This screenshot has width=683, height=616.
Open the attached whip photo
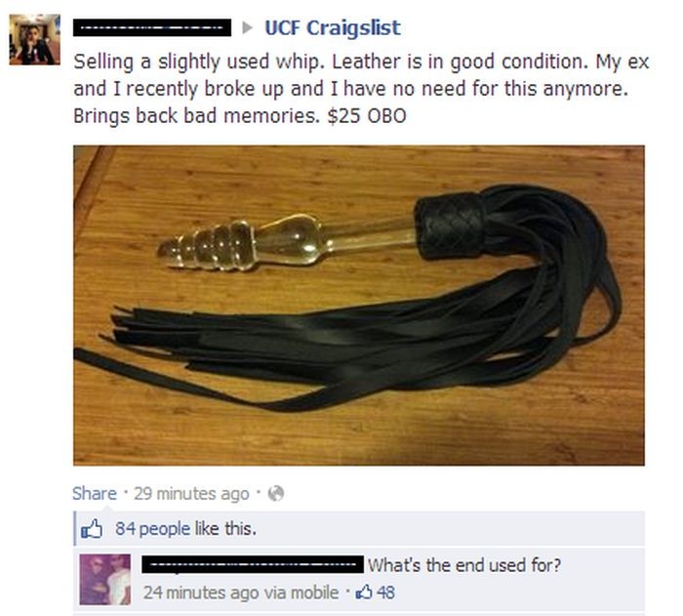pos(358,306)
